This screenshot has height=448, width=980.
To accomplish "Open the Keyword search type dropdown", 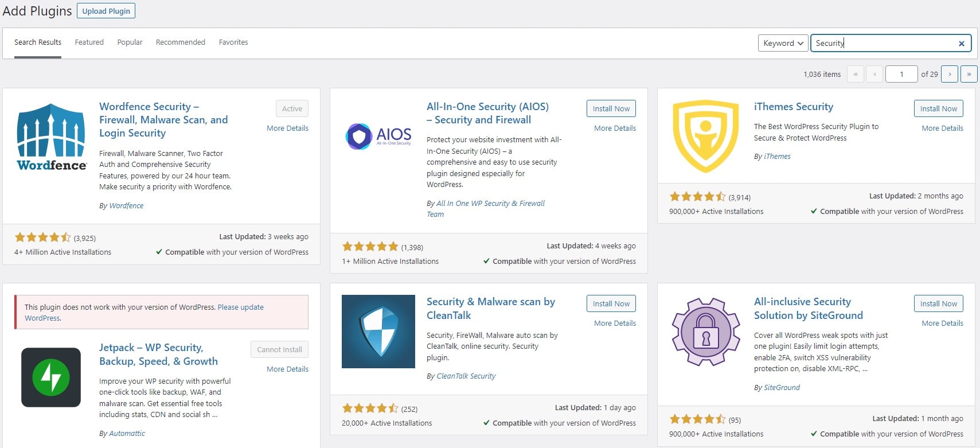I will click(783, 43).
